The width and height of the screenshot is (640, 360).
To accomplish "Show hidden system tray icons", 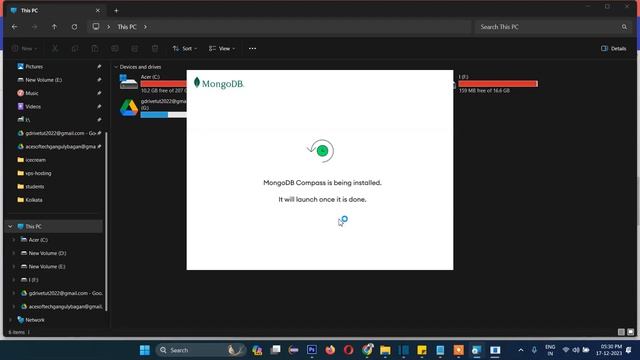I will [x=521, y=350].
